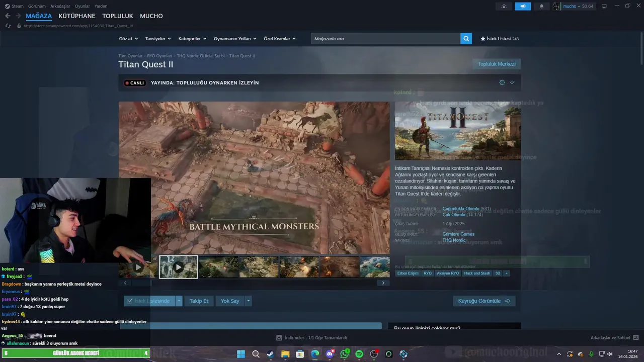The width and height of the screenshot is (644, 362).
Task: Click the RYO Oyunlar breadcrumb
Action: [159, 56]
